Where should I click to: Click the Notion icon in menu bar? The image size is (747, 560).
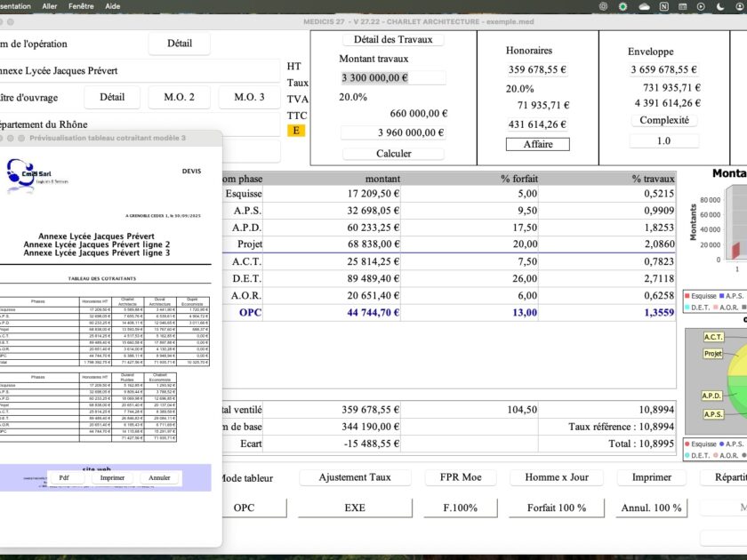pos(663,7)
